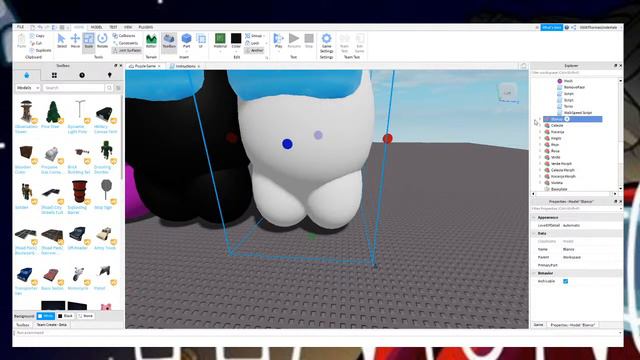Click Duplicate in Clipboard group
The height and width of the screenshot is (360, 640).
pos(40,50)
